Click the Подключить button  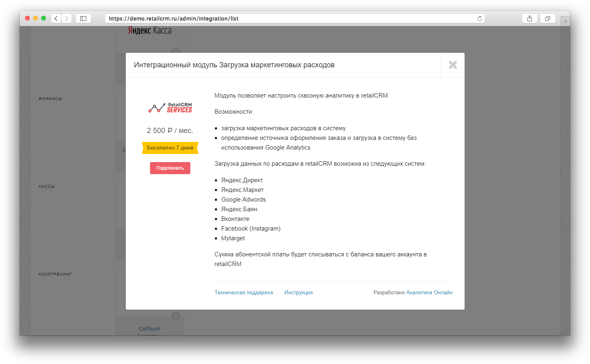tap(170, 168)
